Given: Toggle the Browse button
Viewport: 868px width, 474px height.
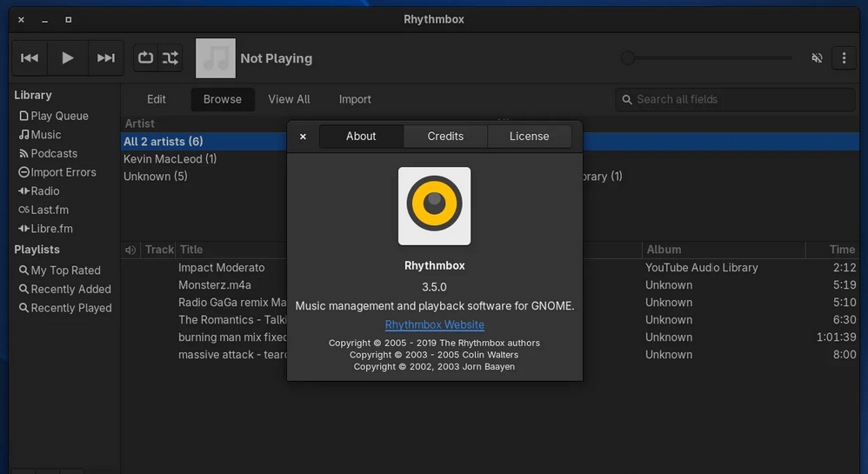Looking at the screenshot, I should click(222, 99).
